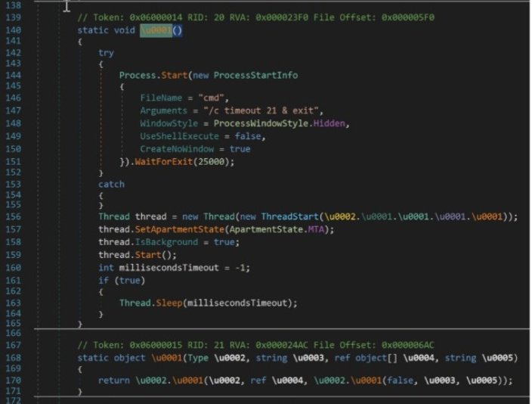Select the 'catch' keyword

tap(111, 184)
